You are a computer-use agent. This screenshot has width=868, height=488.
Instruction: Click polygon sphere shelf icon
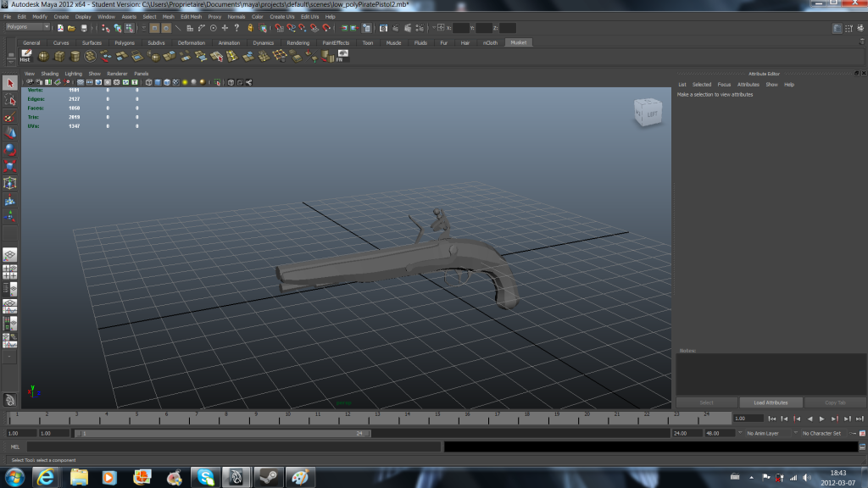point(43,56)
